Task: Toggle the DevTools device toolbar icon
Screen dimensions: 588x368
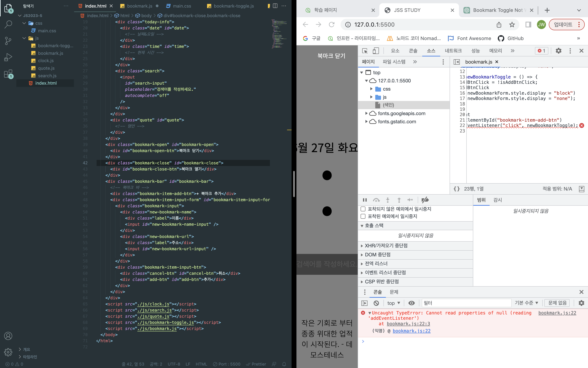Action: [376, 51]
